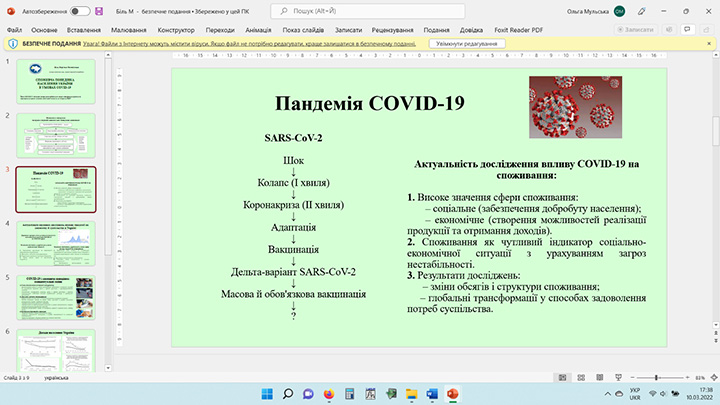Click the coronavirus image on the slide
Screen dimensions: 720x405
coord(575,107)
